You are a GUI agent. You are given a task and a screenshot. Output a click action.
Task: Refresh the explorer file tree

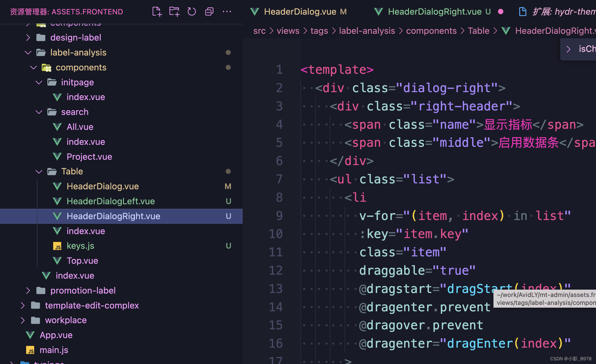(x=192, y=12)
